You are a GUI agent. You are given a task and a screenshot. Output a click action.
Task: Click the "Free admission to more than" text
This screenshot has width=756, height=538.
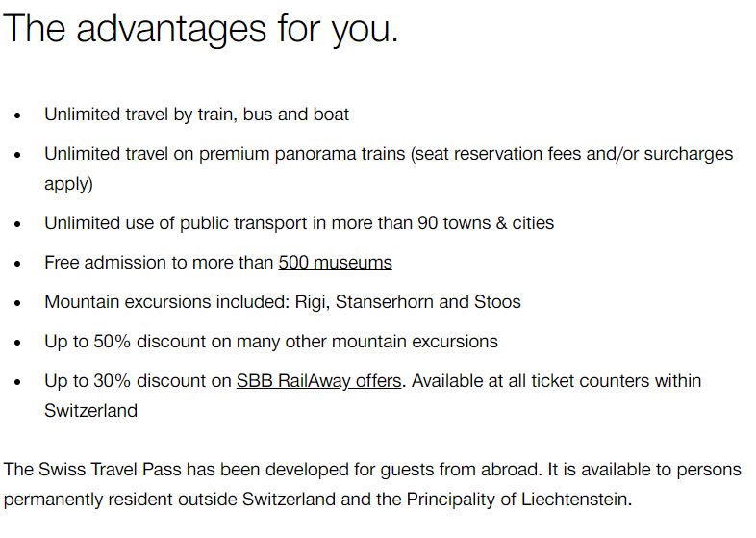(159, 263)
